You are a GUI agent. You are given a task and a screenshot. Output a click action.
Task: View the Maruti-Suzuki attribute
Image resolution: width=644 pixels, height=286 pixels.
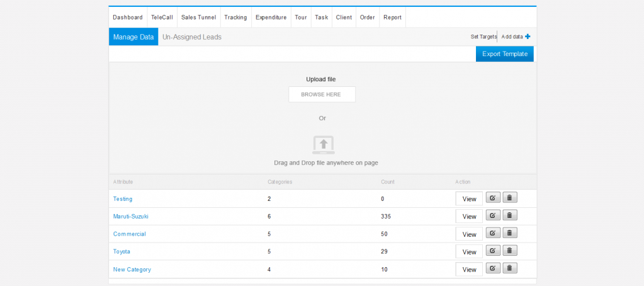pyautogui.click(x=469, y=217)
